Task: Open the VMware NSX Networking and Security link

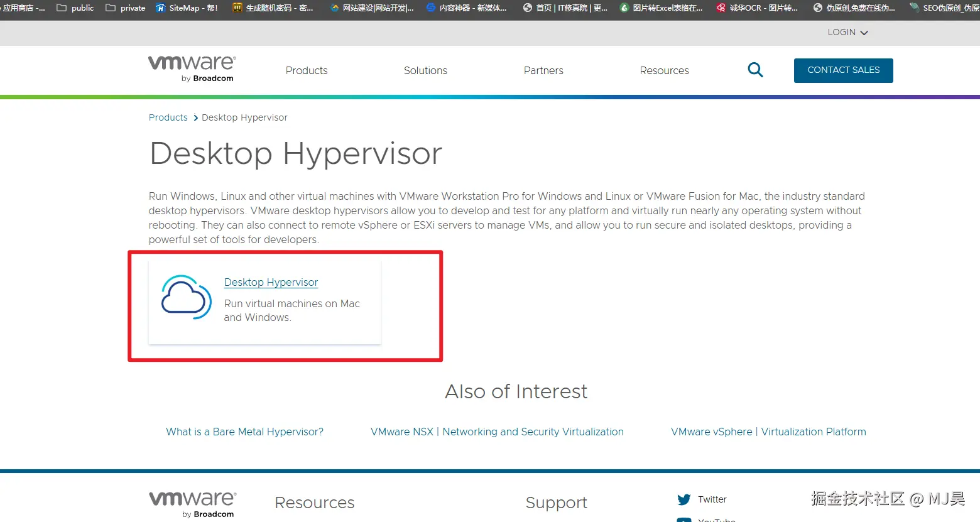Action: point(497,432)
